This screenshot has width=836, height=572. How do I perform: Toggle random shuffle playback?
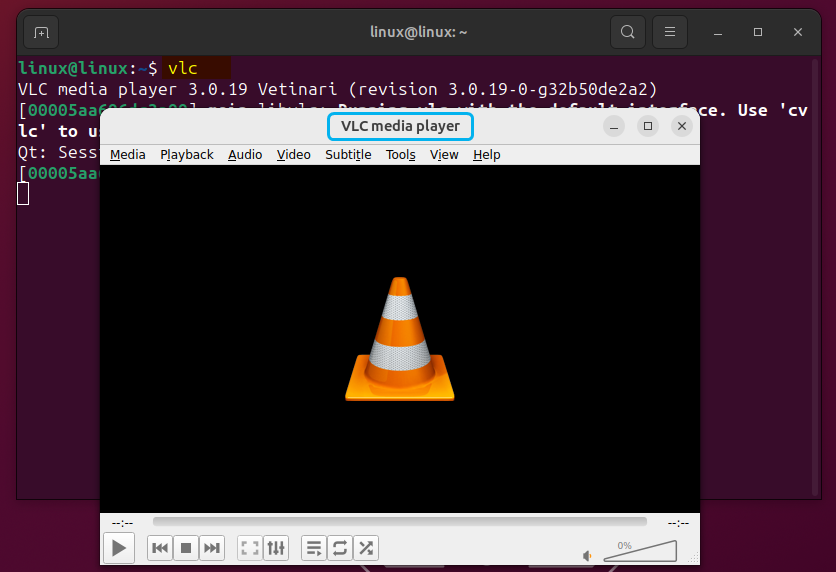pyautogui.click(x=366, y=547)
